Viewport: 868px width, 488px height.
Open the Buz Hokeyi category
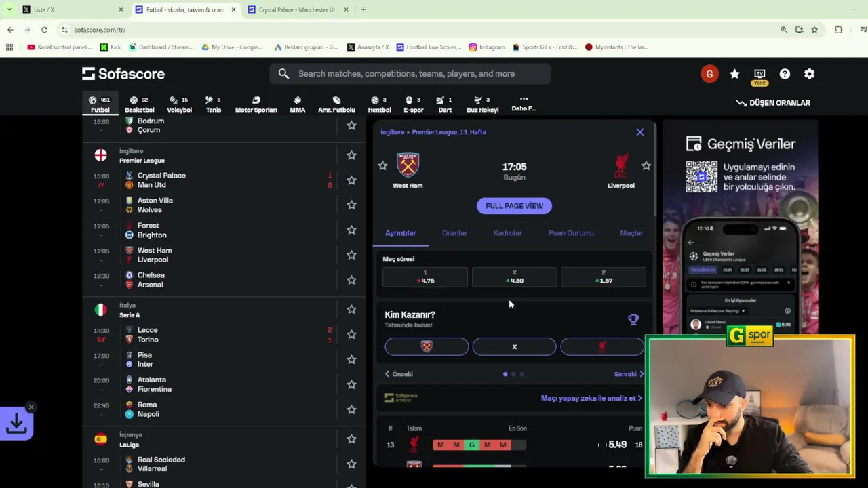[482, 104]
